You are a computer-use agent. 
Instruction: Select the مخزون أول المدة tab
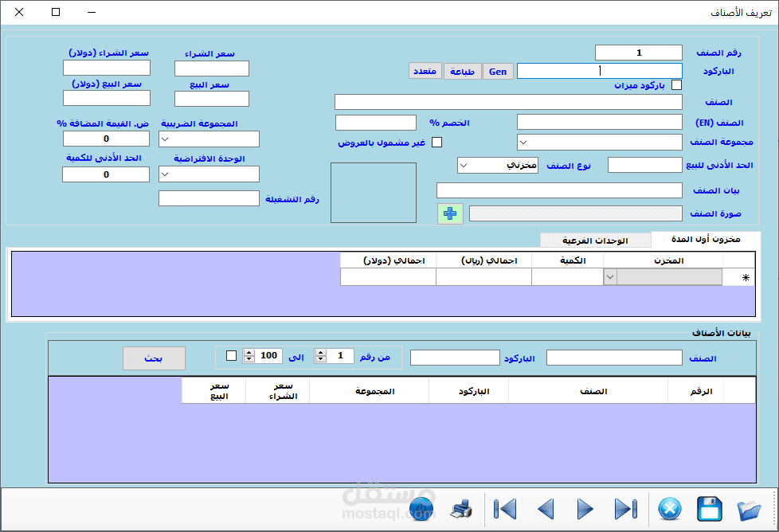coord(706,240)
